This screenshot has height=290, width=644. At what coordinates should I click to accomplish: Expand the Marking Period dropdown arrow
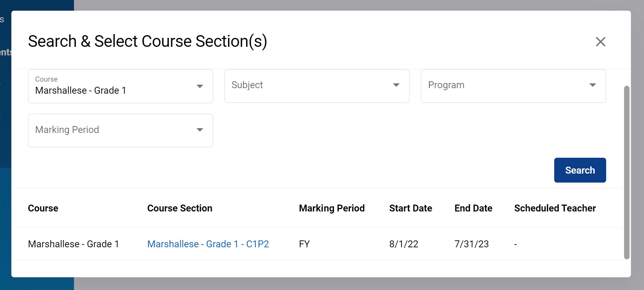click(200, 130)
